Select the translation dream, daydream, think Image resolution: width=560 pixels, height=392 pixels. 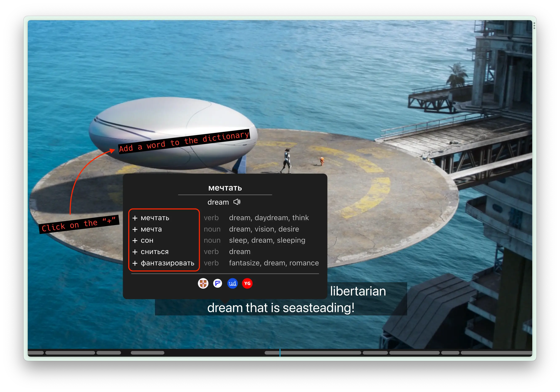tap(269, 218)
